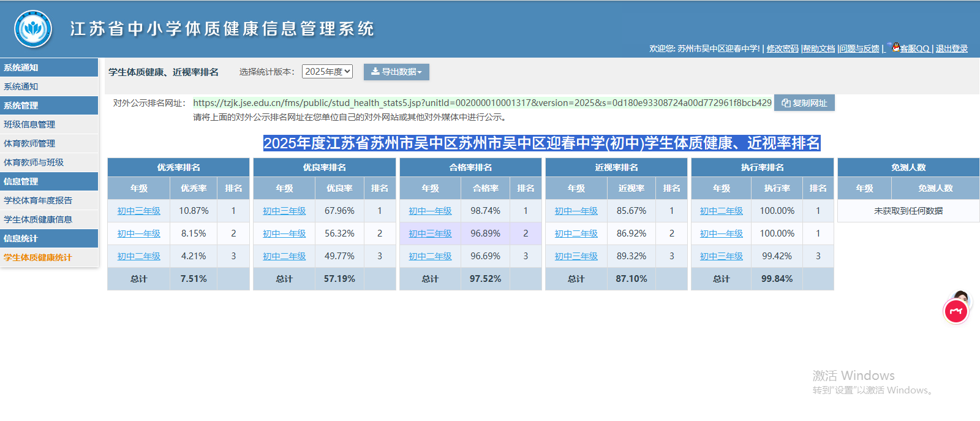The width and height of the screenshot is (980, 421).
Task: Open 初中一年级 link in 执行率排名 table
Action: [722, 233]
